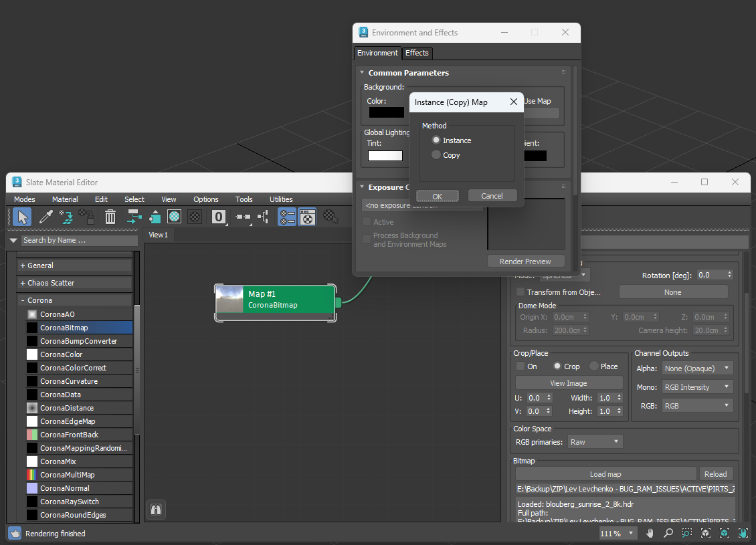Image resolution: width=756 pixels, height=545 pixels.
Task: Click the trash Delete Selected icon
Action: pyautogui.click(x=110, y=217)
